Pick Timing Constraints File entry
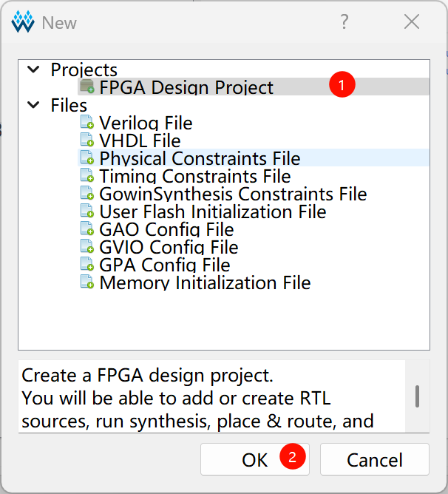 coord(254,175)
